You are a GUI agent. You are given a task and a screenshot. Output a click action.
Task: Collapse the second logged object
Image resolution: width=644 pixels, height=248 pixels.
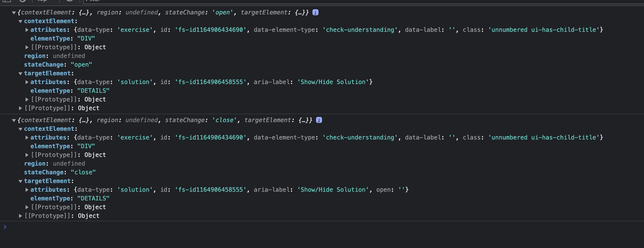click(13, 120)
